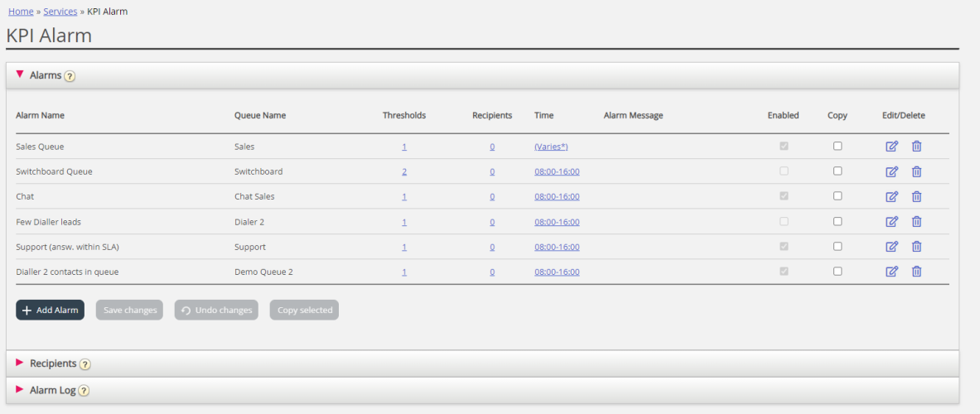This screenshot has width=980, height=414.
Task: Open Switchboard Queue thresholds count link
Action: [404, 172]
